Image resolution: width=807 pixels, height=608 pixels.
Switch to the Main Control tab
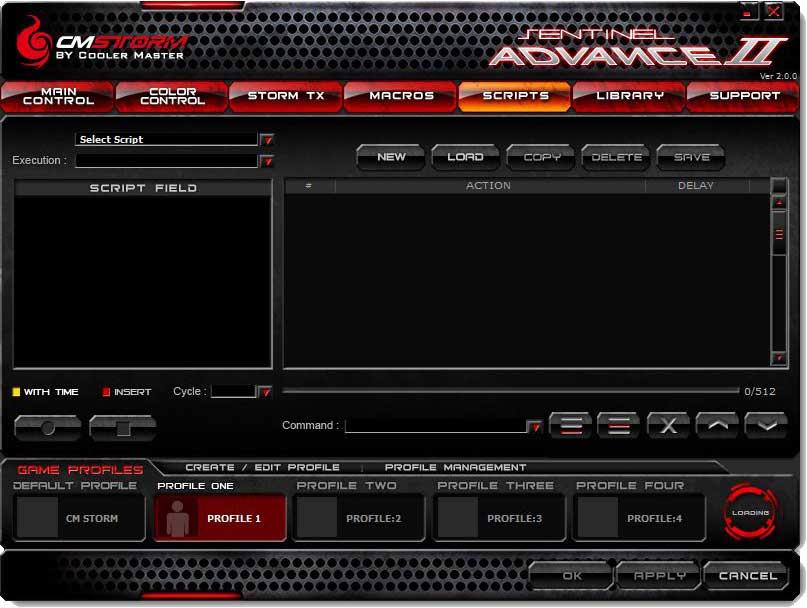(58, 96)
